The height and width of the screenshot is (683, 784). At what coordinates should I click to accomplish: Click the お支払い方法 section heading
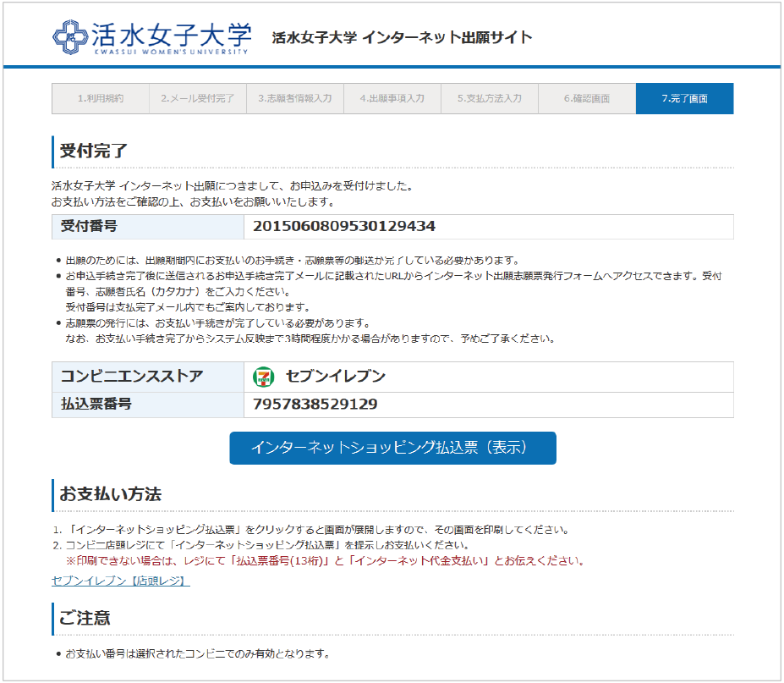[110, 494]
